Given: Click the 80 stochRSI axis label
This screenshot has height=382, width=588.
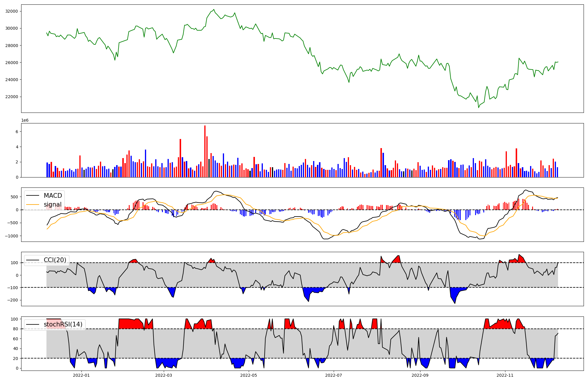Looking at the screenshot, I should click(15, 329).
